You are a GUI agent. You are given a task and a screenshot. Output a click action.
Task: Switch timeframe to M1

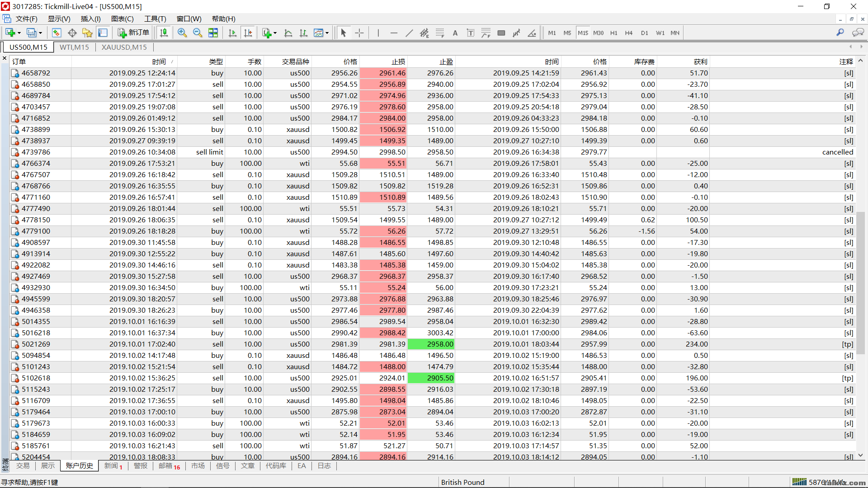coord(552,33)
